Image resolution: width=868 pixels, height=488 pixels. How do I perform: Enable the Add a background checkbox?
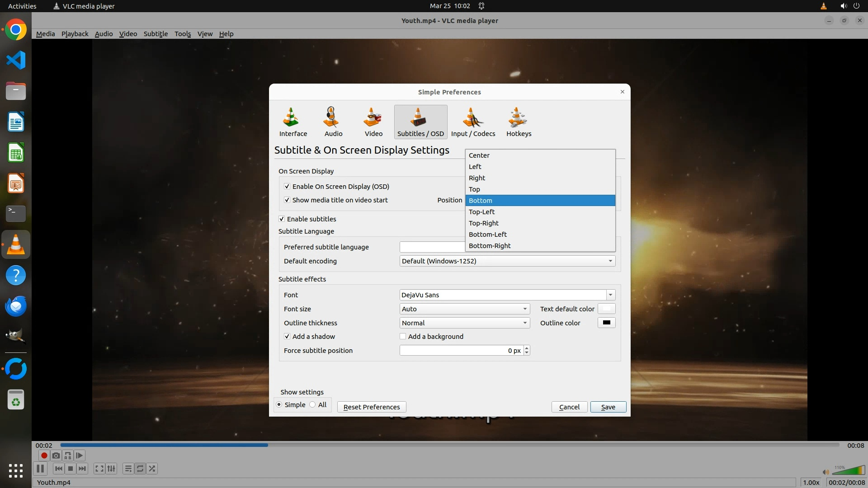pos(403,336)
